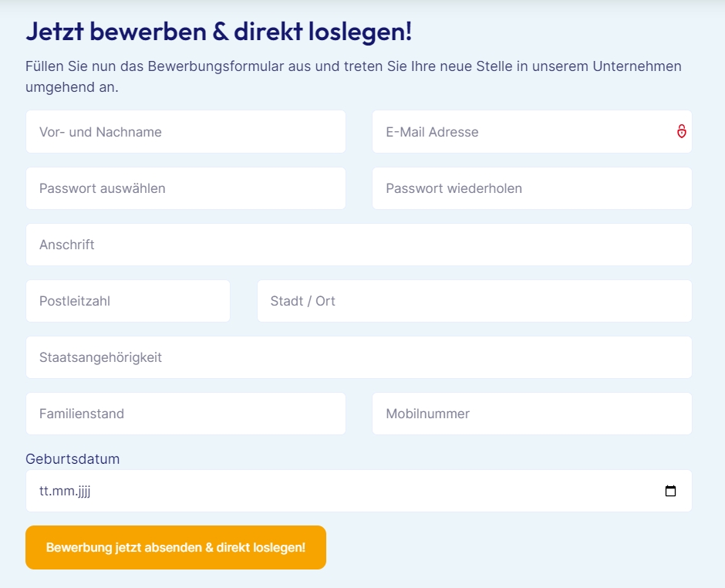Submit with Bewerbung jetzt absenden button
This screenshot has height=588, width=725.
coord(176,547)
